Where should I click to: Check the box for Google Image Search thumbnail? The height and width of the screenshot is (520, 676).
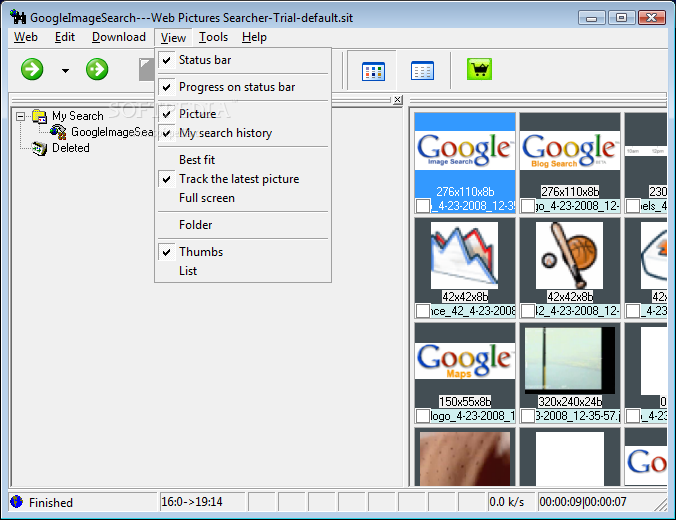coord(423,206)
